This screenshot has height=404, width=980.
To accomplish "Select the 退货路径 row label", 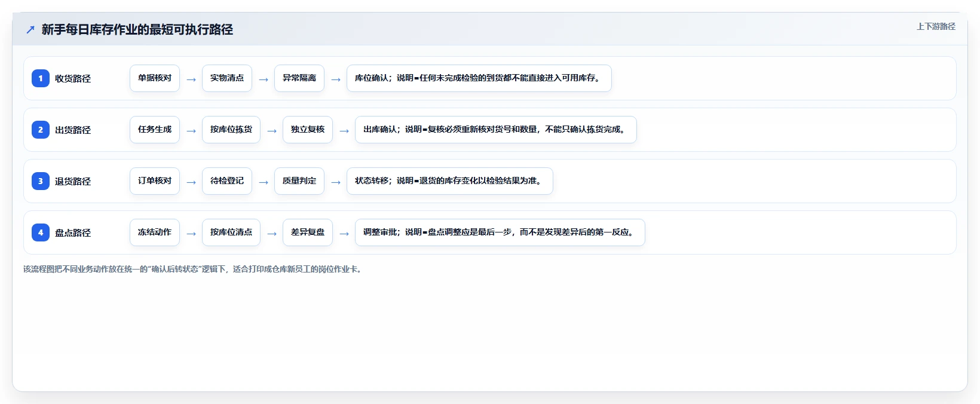I will coord(73,182).
